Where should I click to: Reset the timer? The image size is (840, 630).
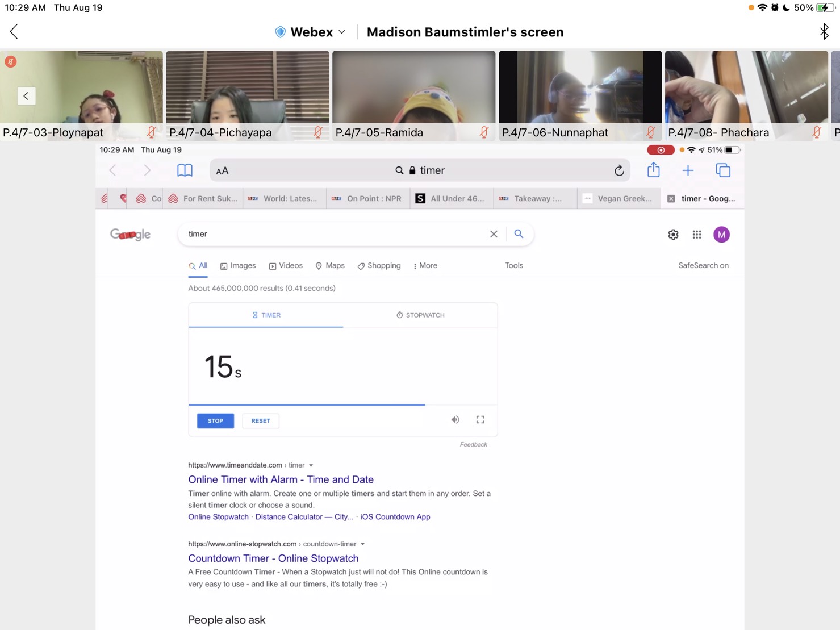tap(261, 421)
